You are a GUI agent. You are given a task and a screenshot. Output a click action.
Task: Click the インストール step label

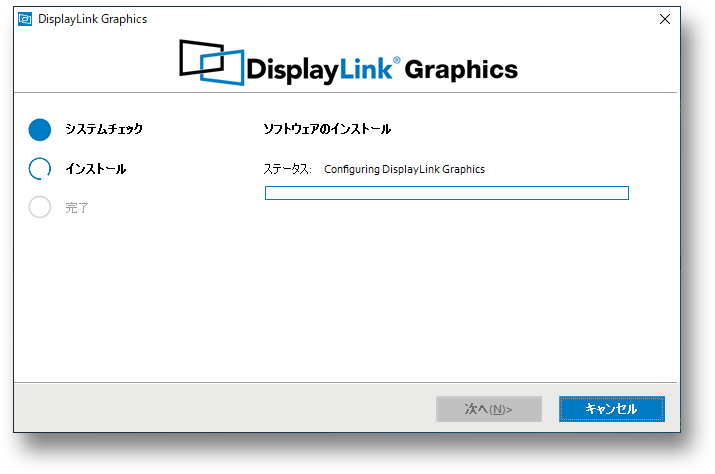[x=96, y=169]
